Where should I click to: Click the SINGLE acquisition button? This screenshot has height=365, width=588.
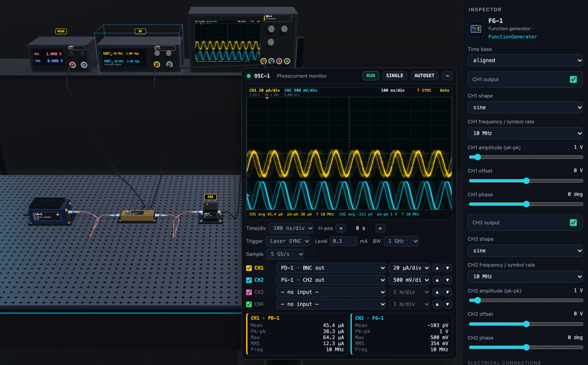[x=394, y=76]
